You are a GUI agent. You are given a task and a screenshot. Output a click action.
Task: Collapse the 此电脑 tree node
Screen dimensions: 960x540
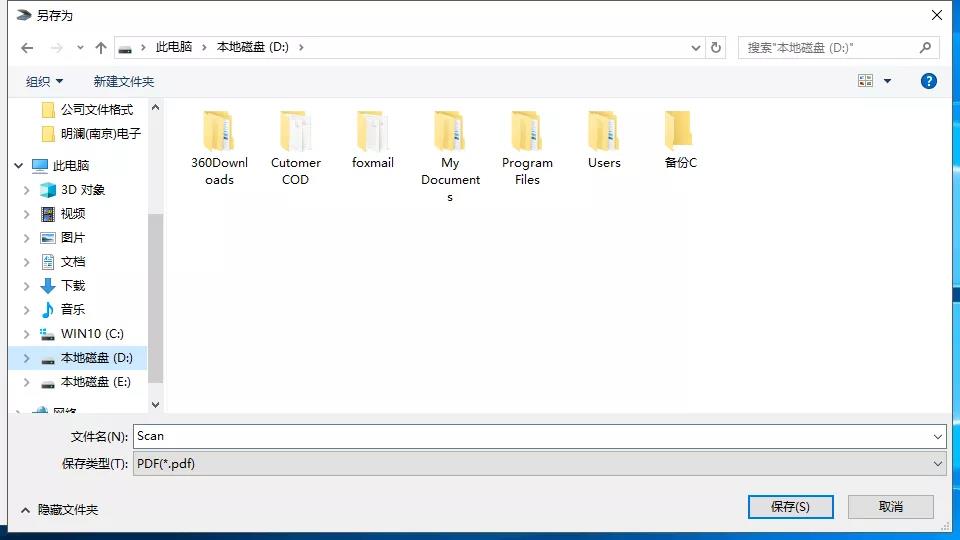pyautogui.click(x=18, y=166)
